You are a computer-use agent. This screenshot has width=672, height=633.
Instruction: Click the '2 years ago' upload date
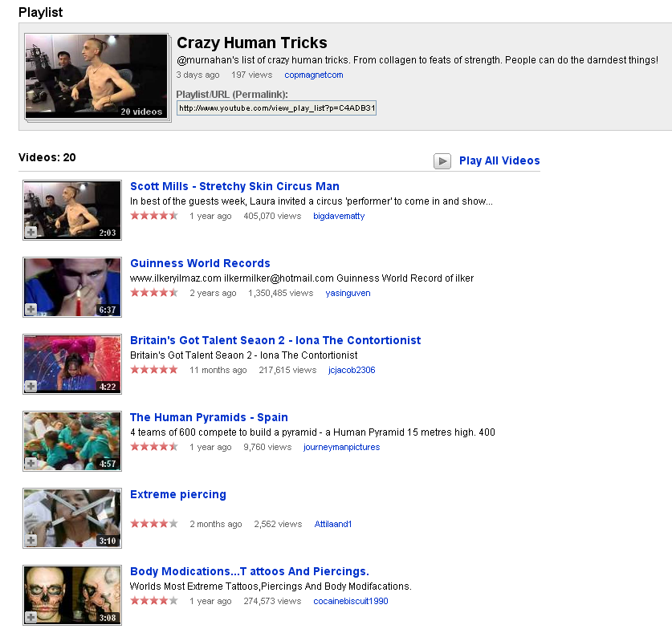tap(213, 293)
